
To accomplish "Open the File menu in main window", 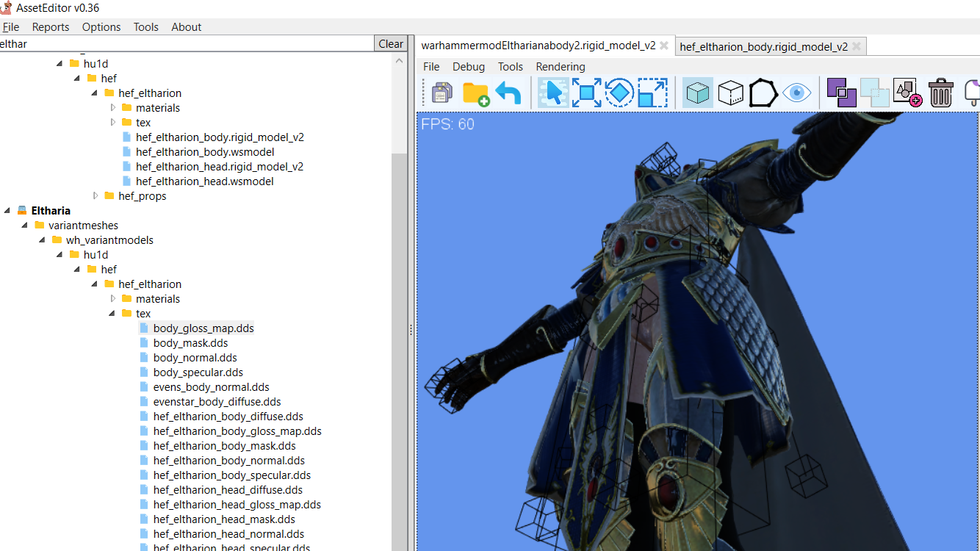I will pyautogui.click(x=10, y=26).
